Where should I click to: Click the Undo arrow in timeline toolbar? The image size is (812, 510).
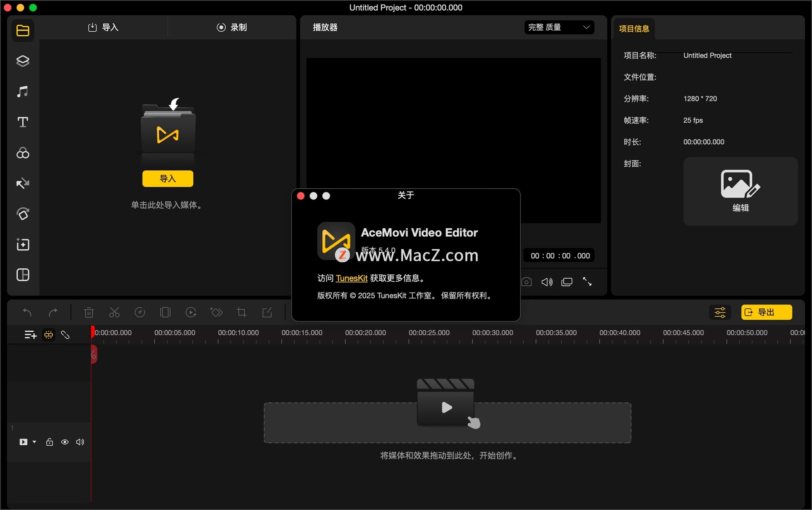[x=27, y=313]
